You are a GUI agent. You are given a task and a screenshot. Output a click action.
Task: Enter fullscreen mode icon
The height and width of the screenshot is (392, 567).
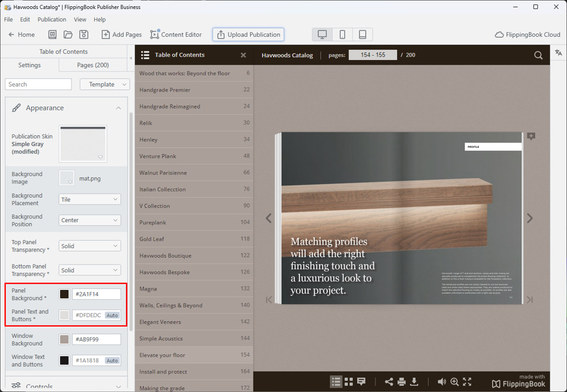pyautogui.click(x=467, y=382)
